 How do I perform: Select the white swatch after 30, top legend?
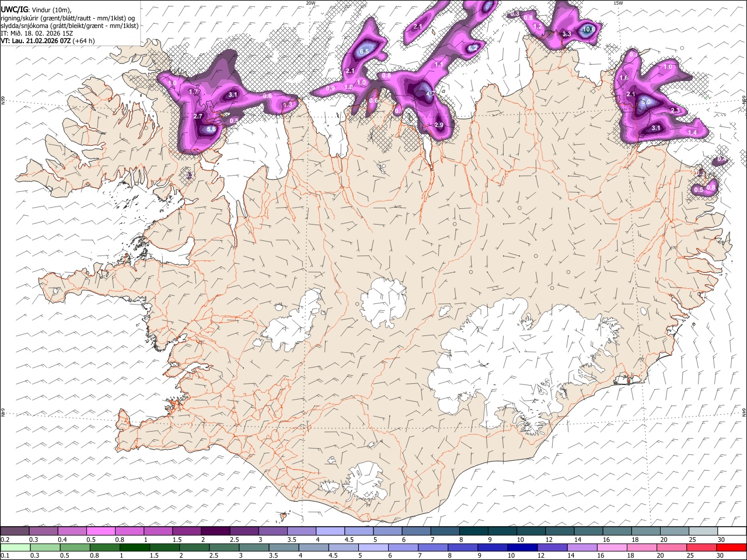pyautogui.click(x=732, y=531)
